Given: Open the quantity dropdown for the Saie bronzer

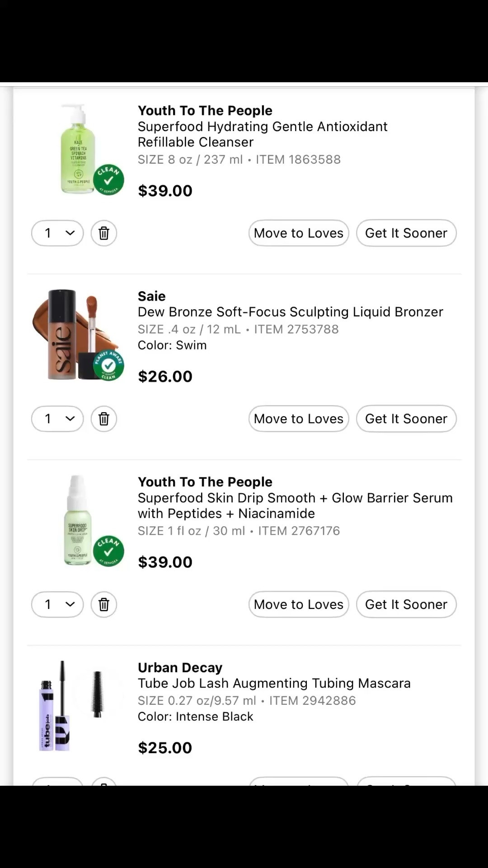Looking at the screenshot, I should point(57,419).
